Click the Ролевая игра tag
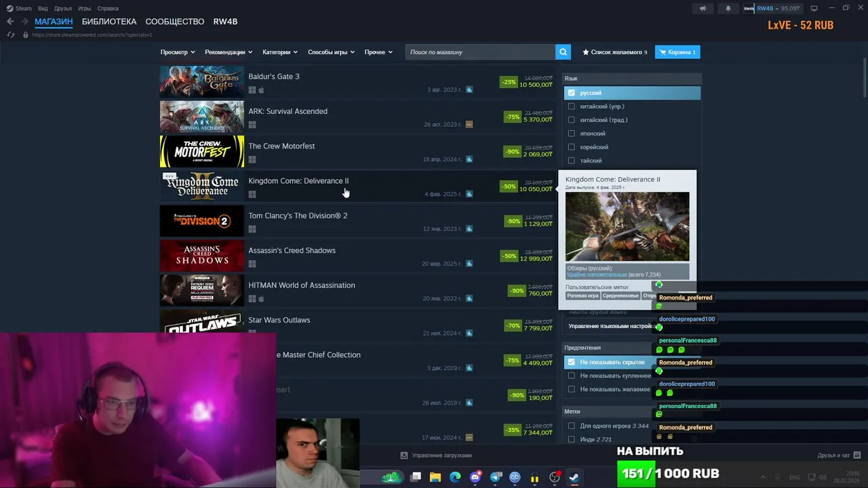This screenshot has height=488, width=868. (x=583, y=296)
